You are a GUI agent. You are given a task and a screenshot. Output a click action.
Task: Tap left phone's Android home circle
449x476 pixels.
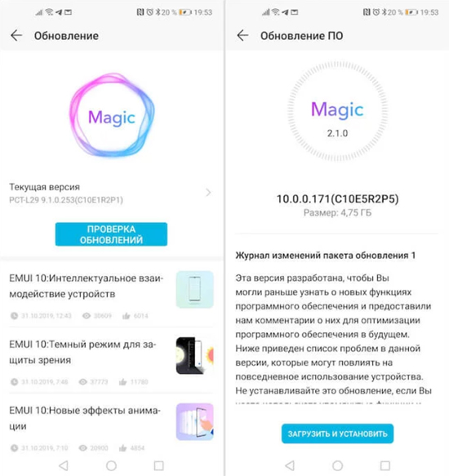point(111,465)
